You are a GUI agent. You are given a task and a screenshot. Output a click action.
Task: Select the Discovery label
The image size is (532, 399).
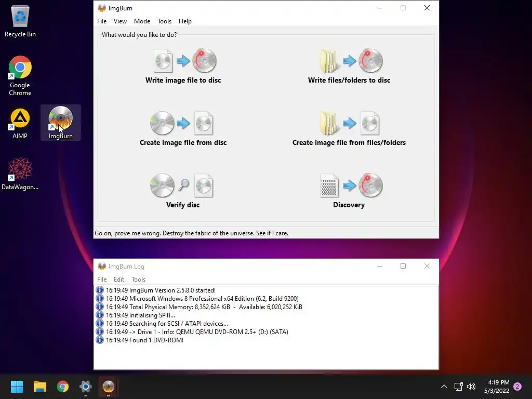(x=349, y=205)
